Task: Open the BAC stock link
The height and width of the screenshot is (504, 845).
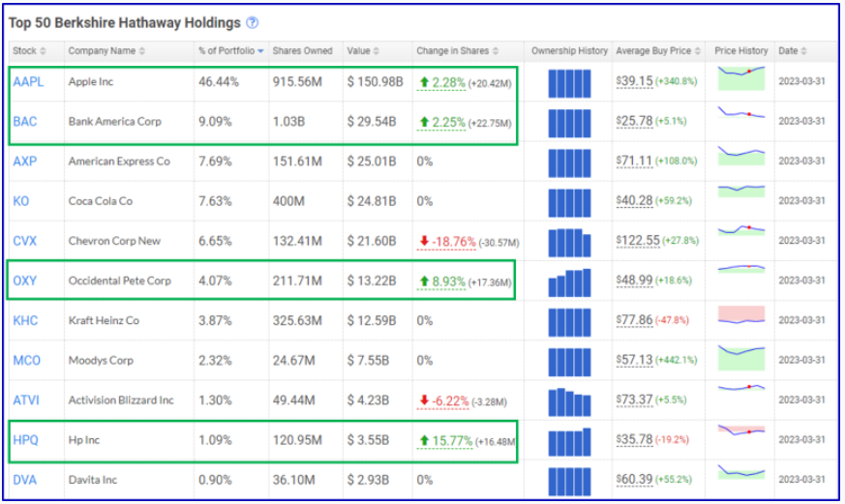Action: click(x=25, y=122)
